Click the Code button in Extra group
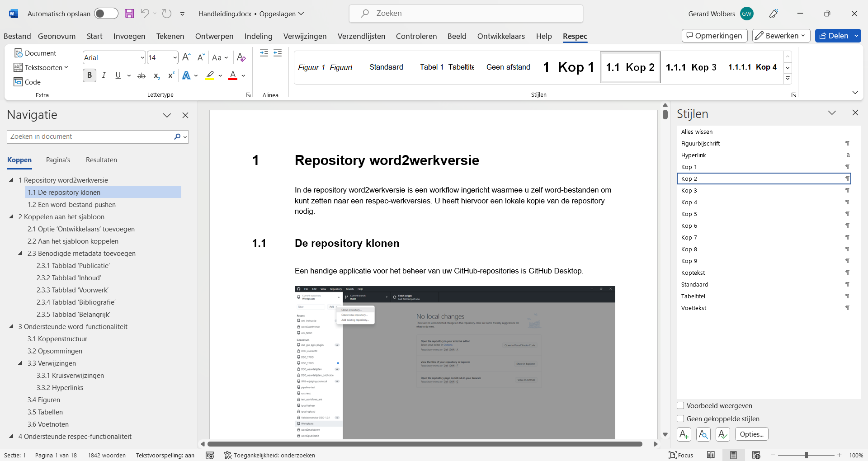 pos(27,82)
